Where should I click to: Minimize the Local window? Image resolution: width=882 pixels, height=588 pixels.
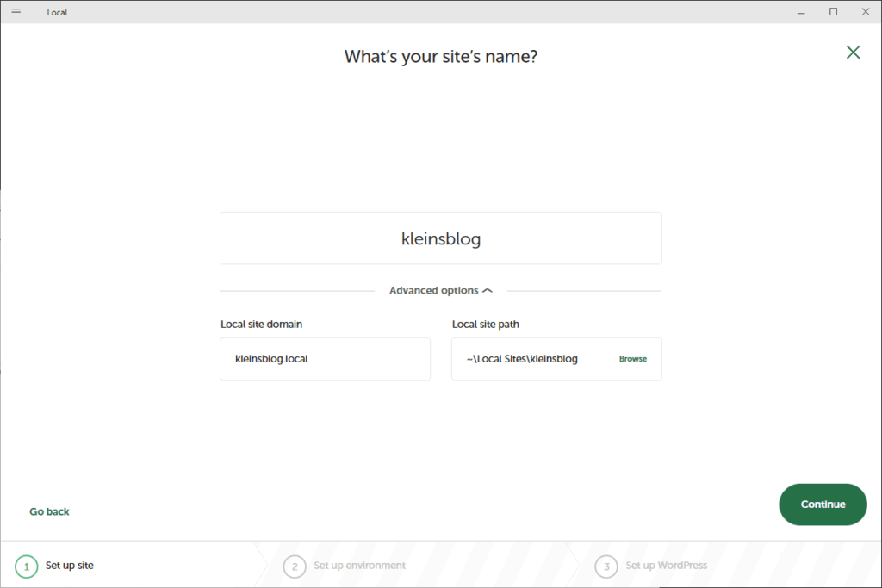(x=802, y=12)
